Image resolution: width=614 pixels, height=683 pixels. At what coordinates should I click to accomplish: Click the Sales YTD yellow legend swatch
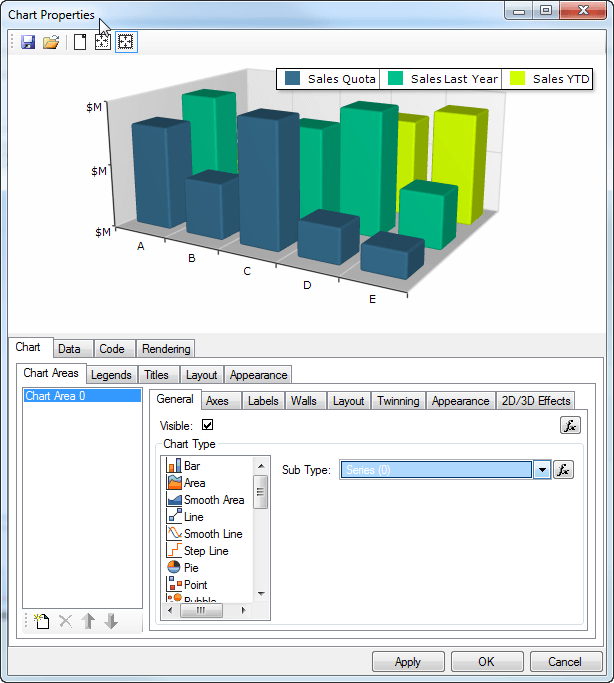(x=518, y=79)
